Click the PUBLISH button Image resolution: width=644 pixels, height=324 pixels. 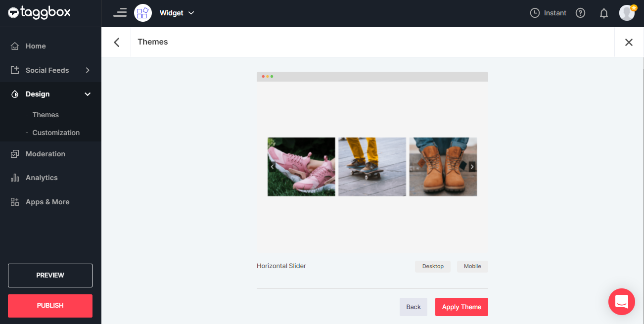pos(49,306)
